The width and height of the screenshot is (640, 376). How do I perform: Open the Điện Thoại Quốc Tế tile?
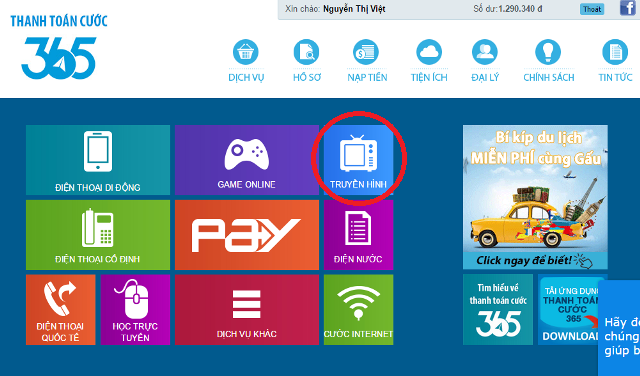60,309
